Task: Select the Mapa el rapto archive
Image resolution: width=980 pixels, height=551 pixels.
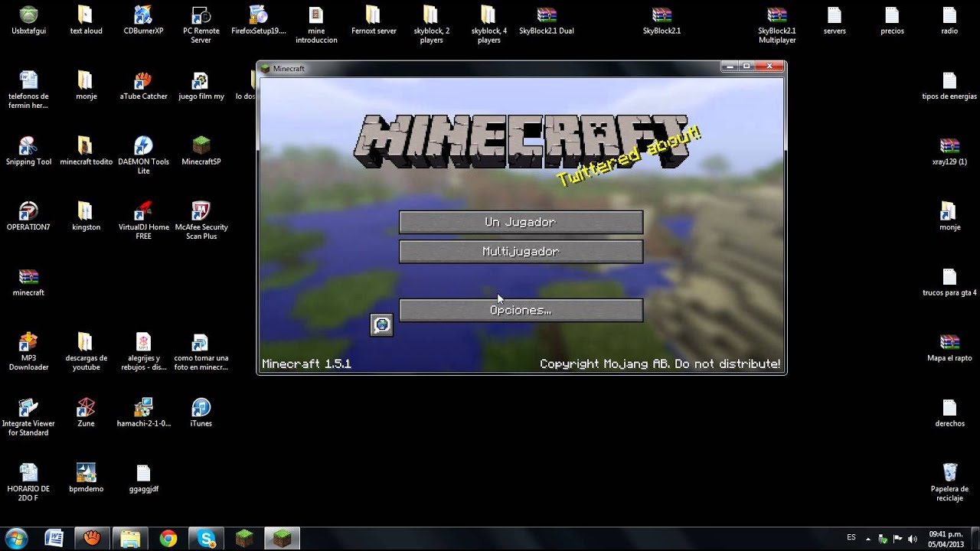Action: (x=949, y=347)
